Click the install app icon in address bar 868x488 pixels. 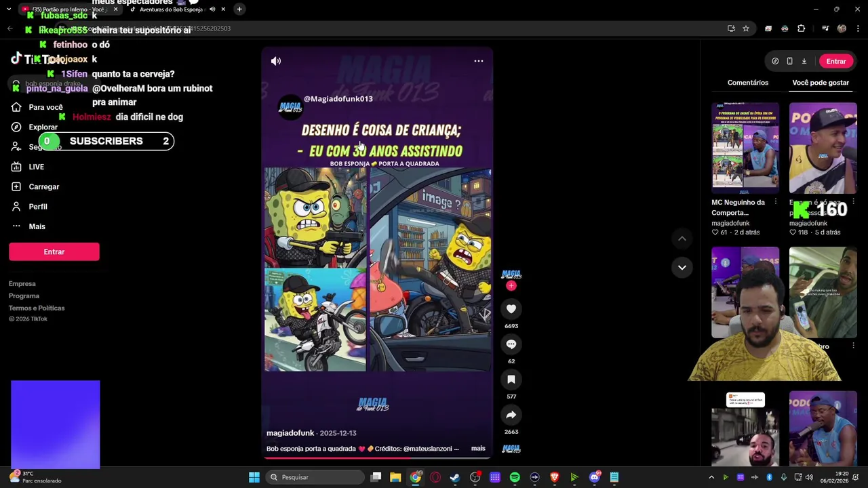731,28
